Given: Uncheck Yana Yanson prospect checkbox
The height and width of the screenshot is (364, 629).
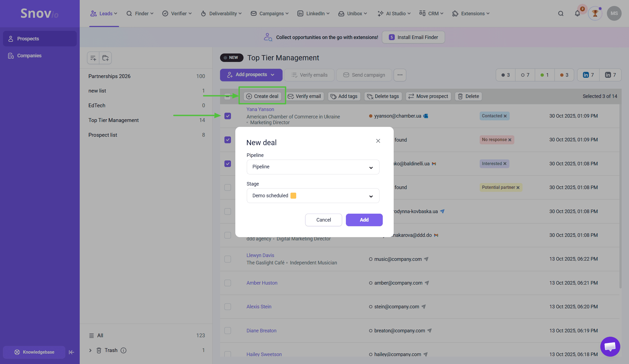Looking at the screenshot, I should tap(228, 116).
